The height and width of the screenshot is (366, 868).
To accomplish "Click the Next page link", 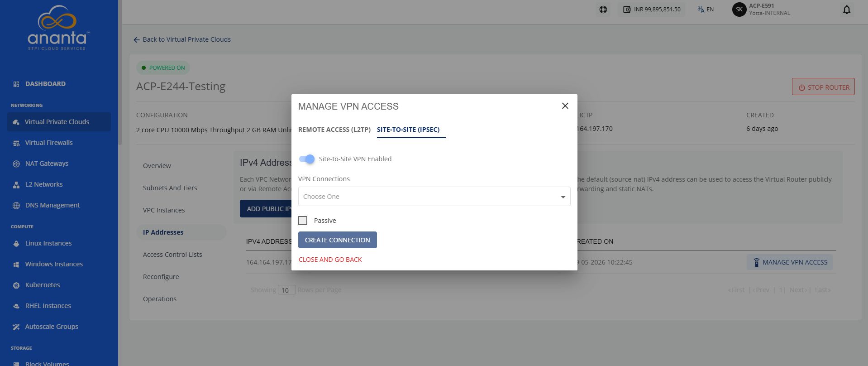I will point(798,290).
